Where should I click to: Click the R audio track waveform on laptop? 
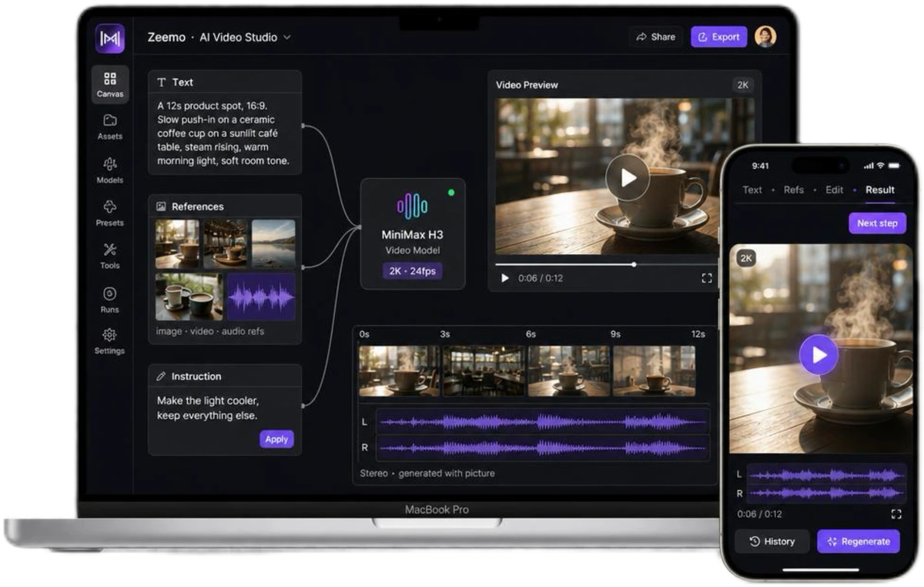[542, 448]
